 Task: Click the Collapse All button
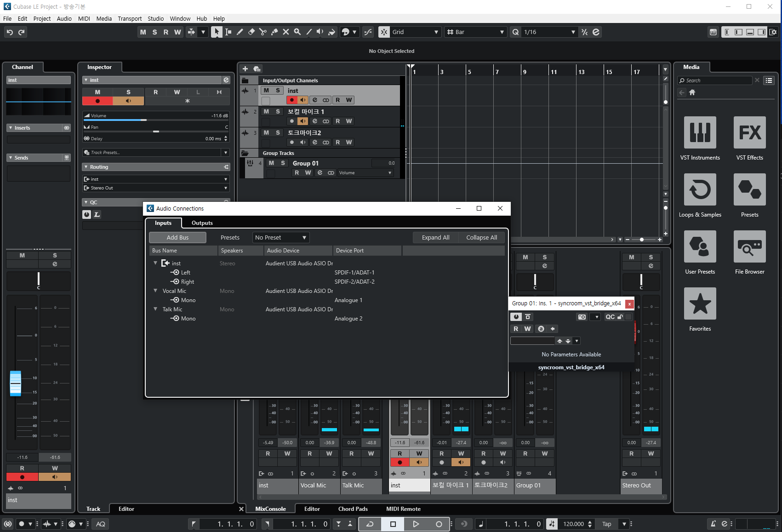(x=481, y=238)
